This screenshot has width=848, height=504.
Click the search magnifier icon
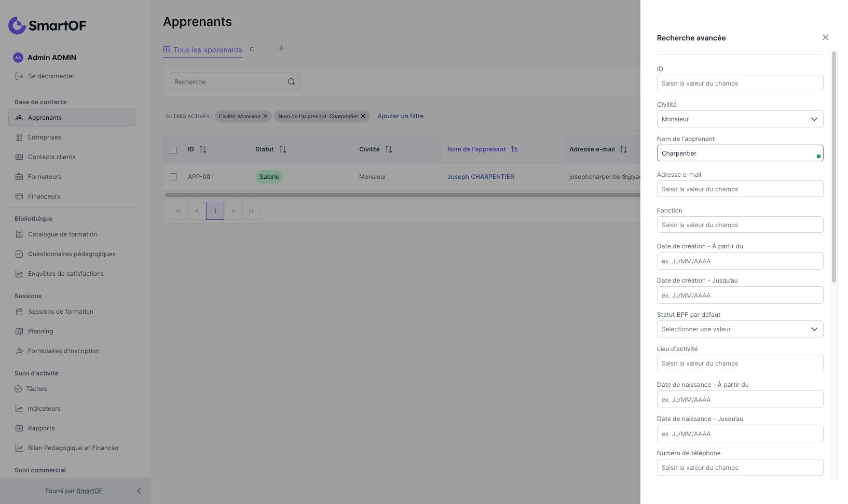[x=291, y=82]
